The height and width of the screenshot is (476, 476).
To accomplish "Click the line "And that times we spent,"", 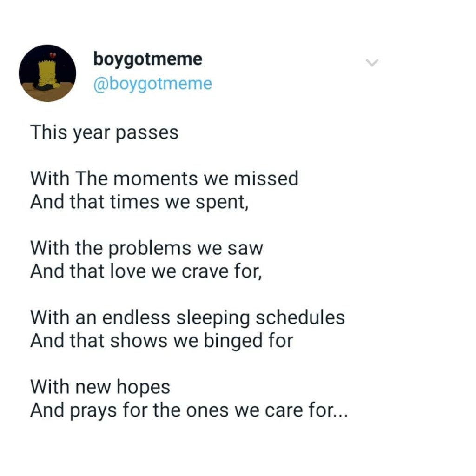I will (139, 201).
